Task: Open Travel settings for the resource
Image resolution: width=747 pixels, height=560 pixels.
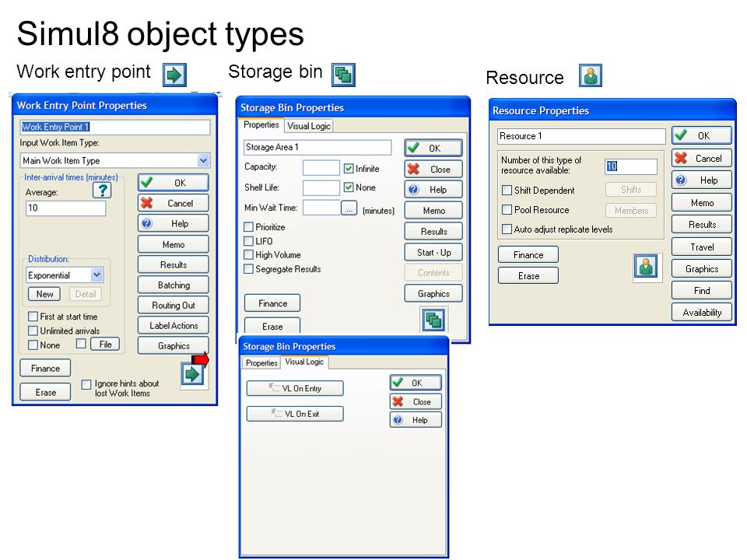Action: click(x=702, y=247)
